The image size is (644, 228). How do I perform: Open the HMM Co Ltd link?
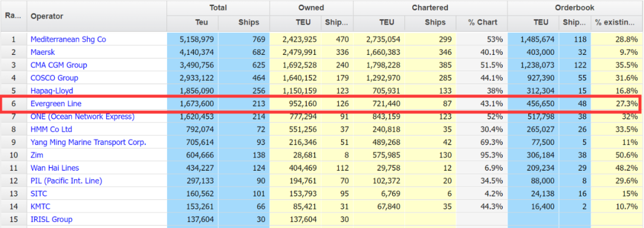point(51,130)
